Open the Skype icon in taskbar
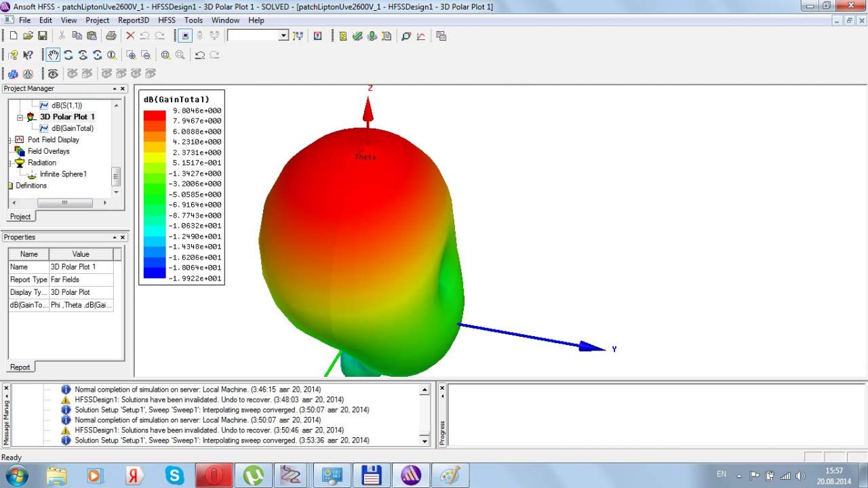This screenshot has height=488, width=868. coord(174,476)
